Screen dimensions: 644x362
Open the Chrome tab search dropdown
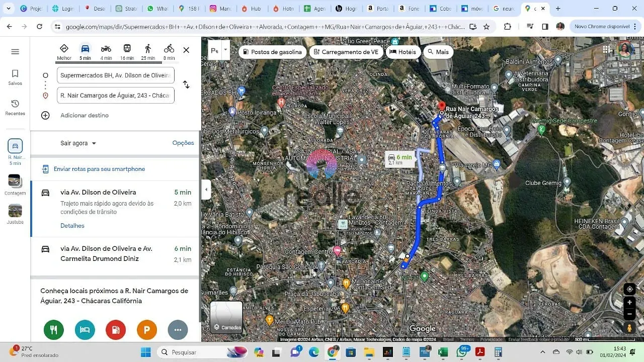9,9
